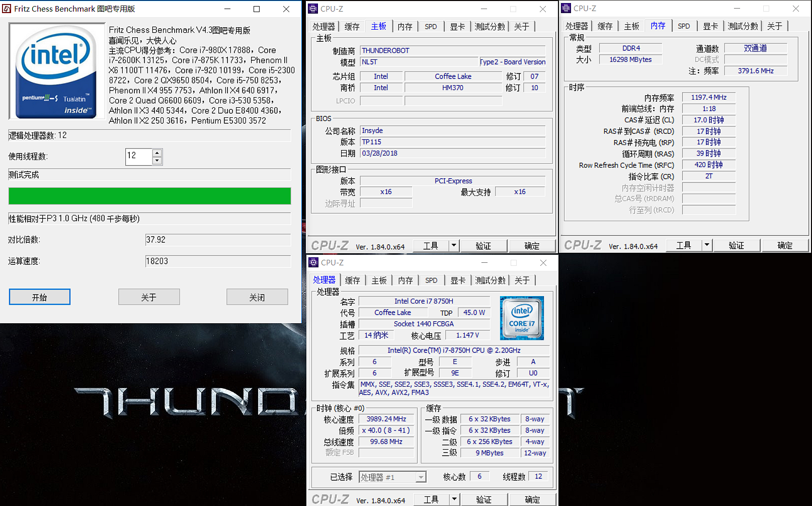Click the Intel Pentium III Tualatin logo image
The width and height of the screenshot is (812, 506).
click(x=57, y=71)
